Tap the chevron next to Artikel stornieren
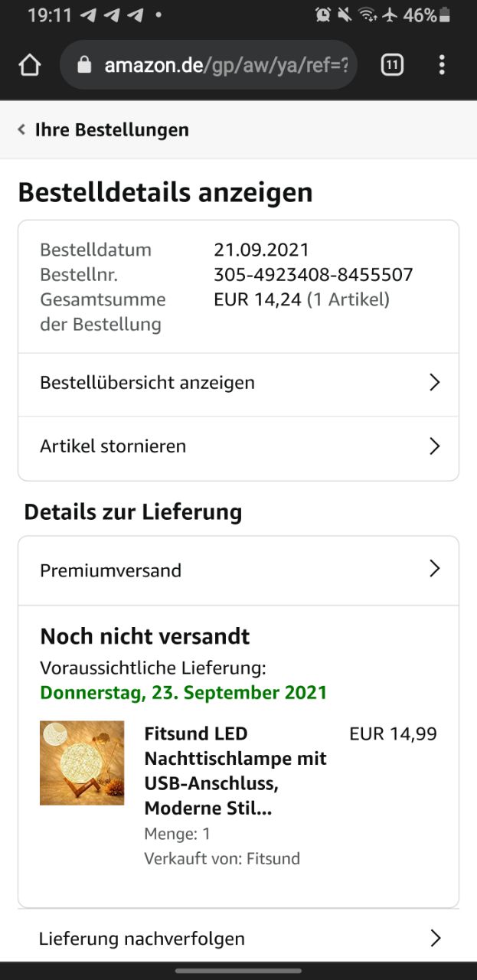The height and width of the screenshot is (980, 477). click(x=434, y=446)
